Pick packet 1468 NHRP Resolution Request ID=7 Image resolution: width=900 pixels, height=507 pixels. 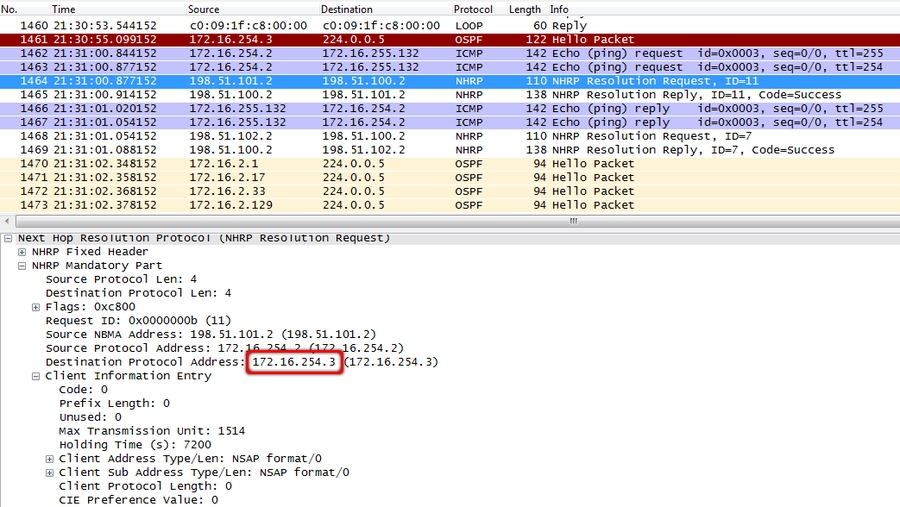[x=450, y=136]
